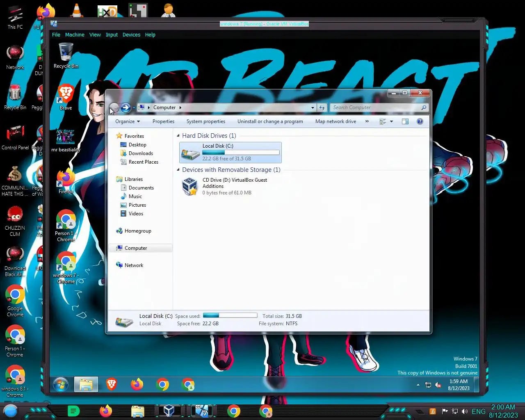Viewport: 525px width, 420px height.
Task: Open VirtualBox Input menu
Action: (x=112, y=35)
